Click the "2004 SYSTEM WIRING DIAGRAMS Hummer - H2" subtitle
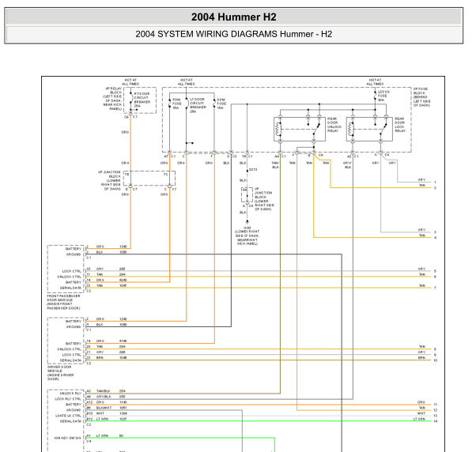 (234, 34)
